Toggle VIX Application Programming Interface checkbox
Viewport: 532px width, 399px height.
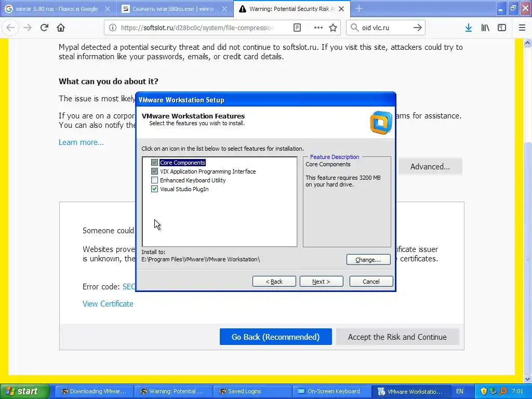154,171
